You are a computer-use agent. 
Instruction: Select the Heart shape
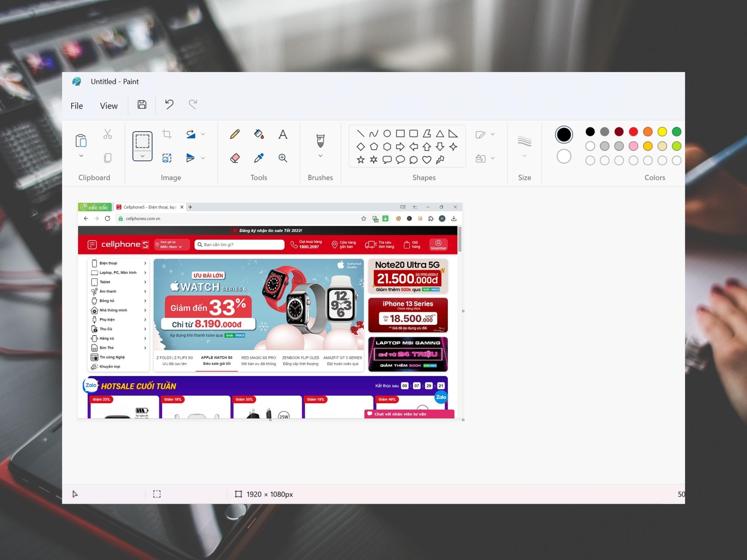coord(427,160)
